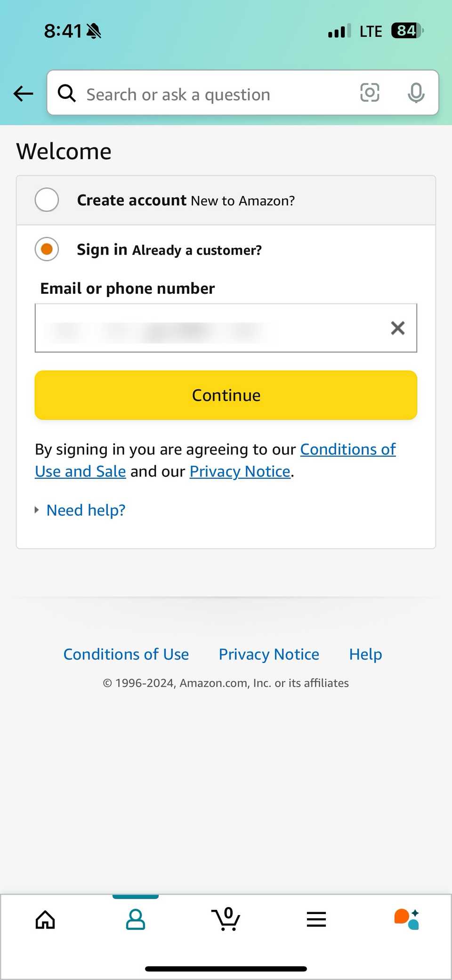Open the camera visual search
This screenshot has height=980, width=452.
(x=370, y=93)
